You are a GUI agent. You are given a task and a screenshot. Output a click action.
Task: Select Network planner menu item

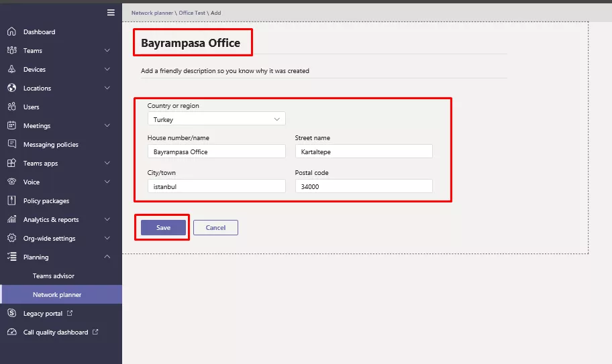point(57,295)
